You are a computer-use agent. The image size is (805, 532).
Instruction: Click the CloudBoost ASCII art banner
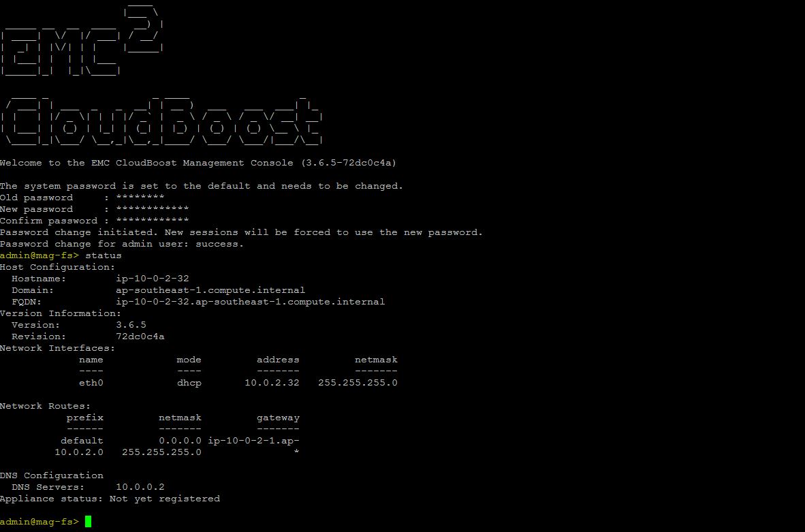coord(161,120)
